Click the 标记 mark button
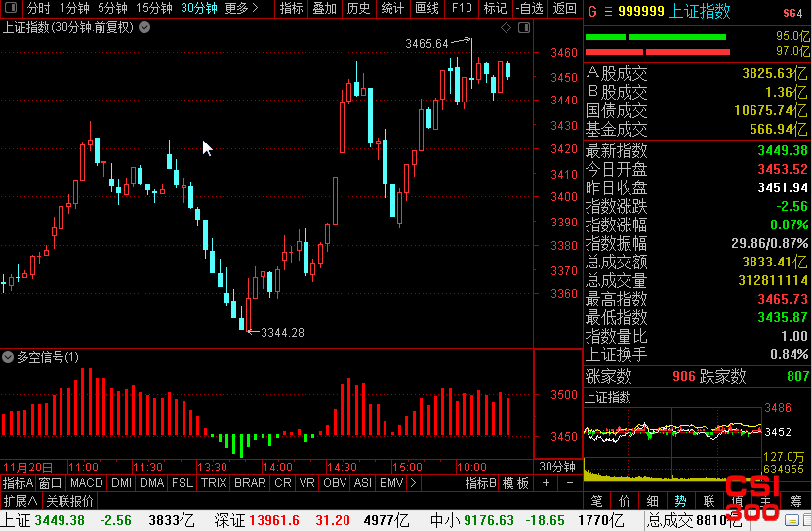 (x=495, y=8)
